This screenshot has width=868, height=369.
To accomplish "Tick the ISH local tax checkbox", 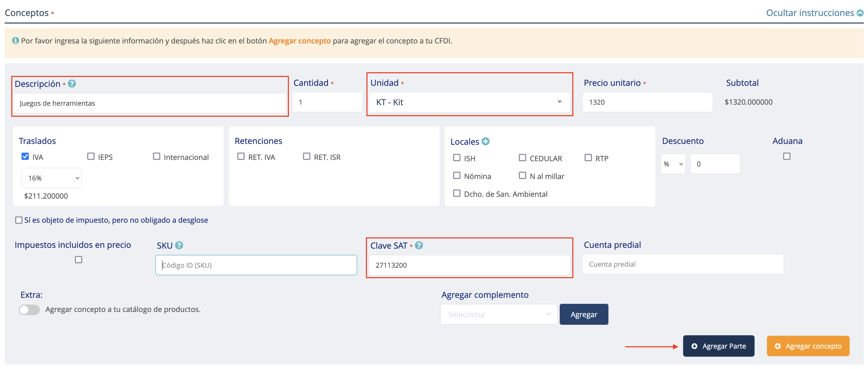I will [457, 158].
